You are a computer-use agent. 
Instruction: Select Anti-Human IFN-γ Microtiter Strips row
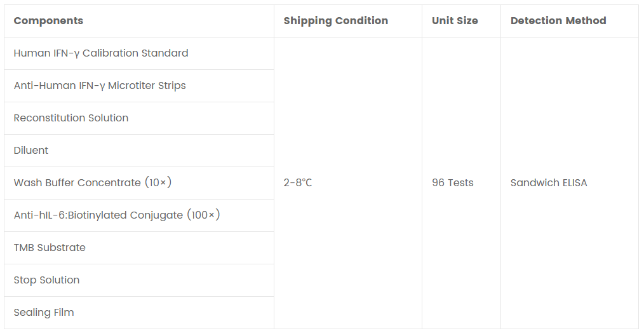point(100,86)
